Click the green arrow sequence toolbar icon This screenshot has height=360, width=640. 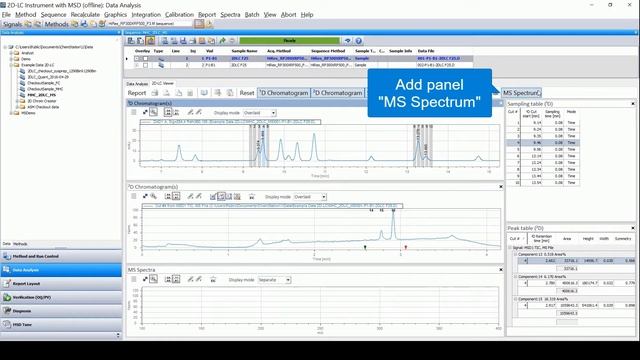click(x=222, y=41)
